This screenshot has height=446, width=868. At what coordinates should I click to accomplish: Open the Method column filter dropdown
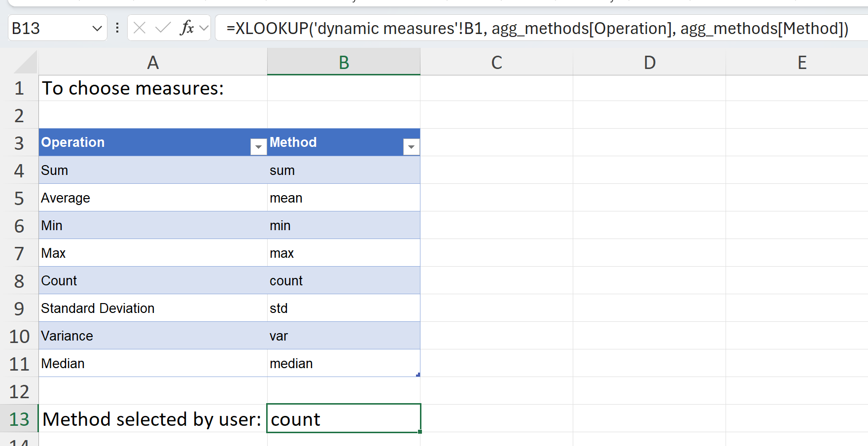pyautogui.click(x=411, y=147)
